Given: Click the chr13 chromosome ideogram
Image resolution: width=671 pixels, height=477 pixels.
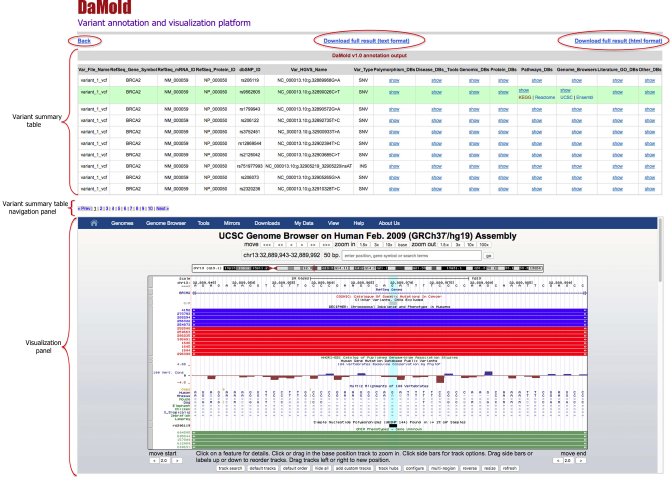Looking at the screenshot, I should pyautogui.click(x=368, y=268).
